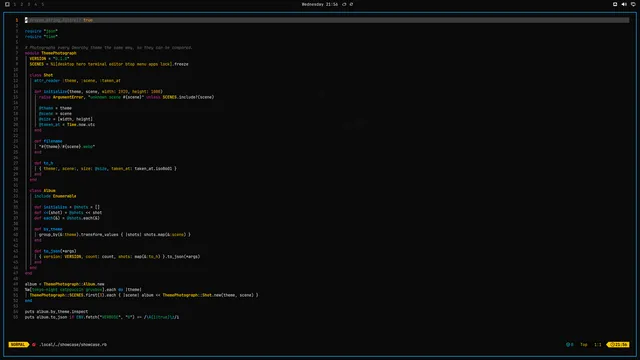Click line number 1 in gutter
640x360 pixels.
click(x=17, y=20)
